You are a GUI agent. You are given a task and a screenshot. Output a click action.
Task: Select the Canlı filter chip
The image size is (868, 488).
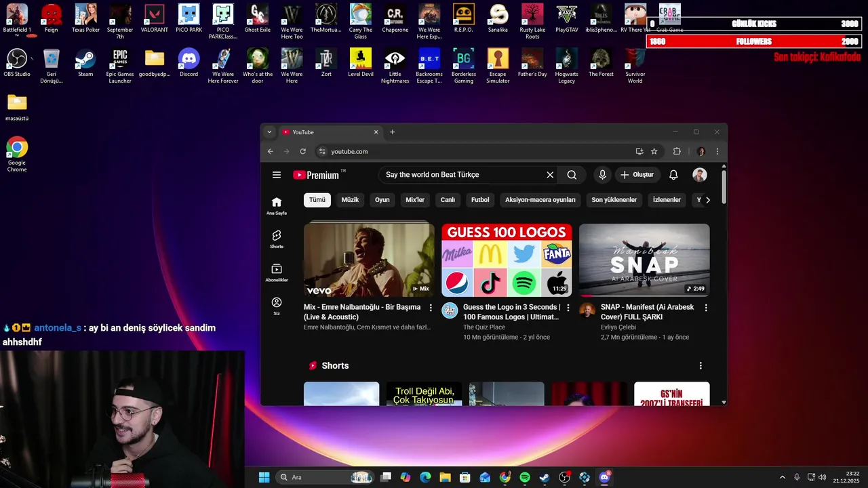tap(448, 200)
